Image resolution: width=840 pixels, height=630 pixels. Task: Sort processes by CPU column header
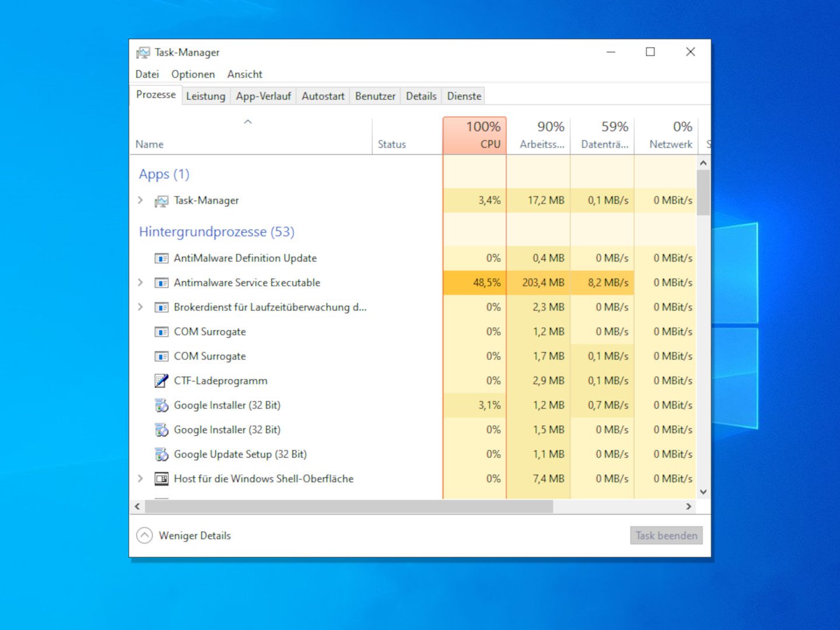475,135
